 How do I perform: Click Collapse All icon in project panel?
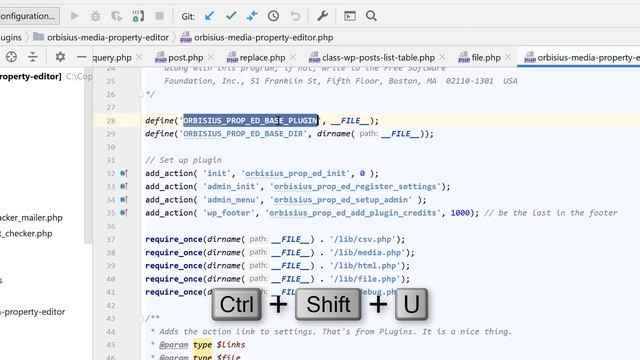(33, 57)
